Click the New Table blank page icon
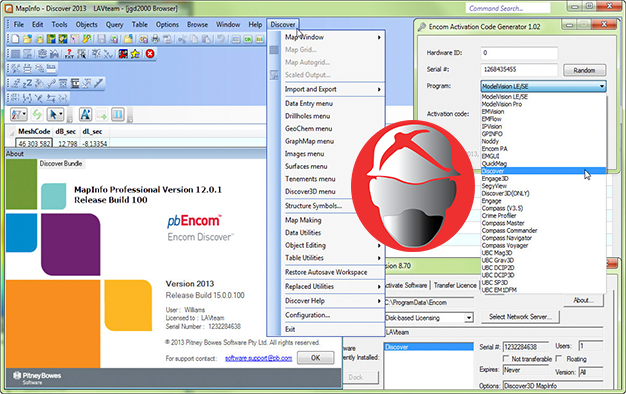Screen dimensions: 626x394 click(15, 39)
